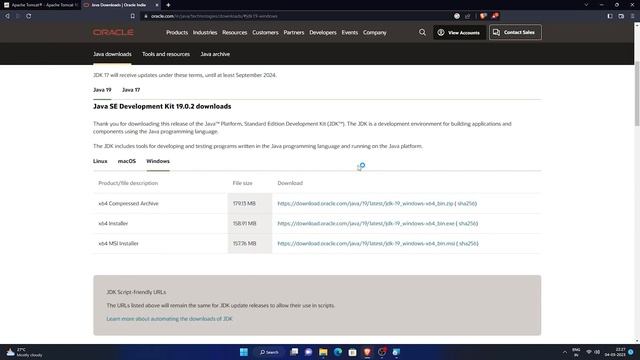Open the Company menu
The image size is (640, 360).
[374, 32]
